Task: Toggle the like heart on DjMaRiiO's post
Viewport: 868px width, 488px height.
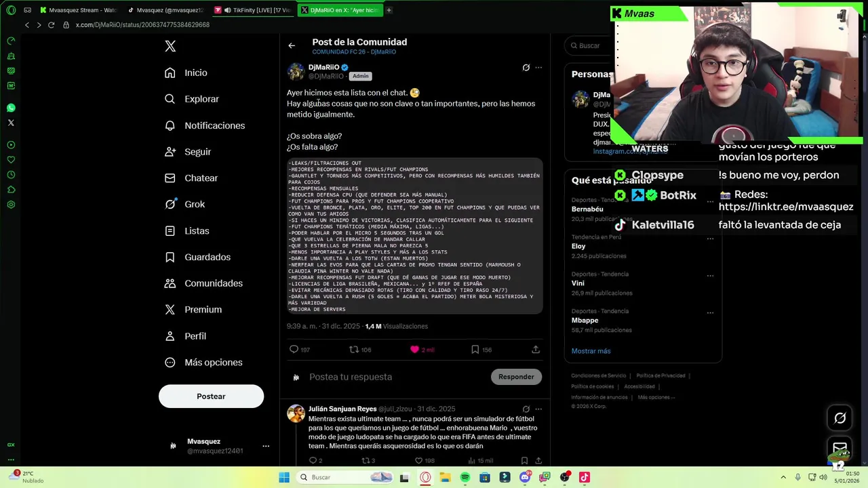Action: click(415, 350)
